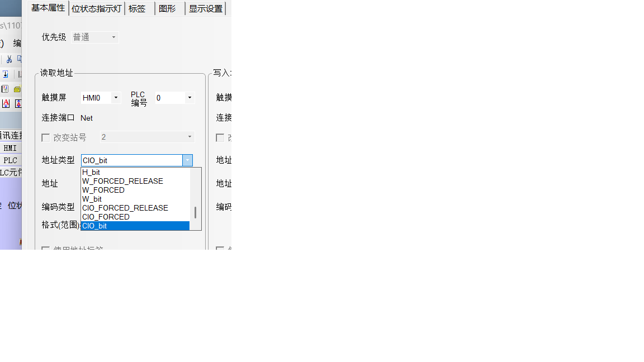This screenshot has width=644, height=362.
Task: Open the 显示设置 tab
Action: (x=206, y=8)
